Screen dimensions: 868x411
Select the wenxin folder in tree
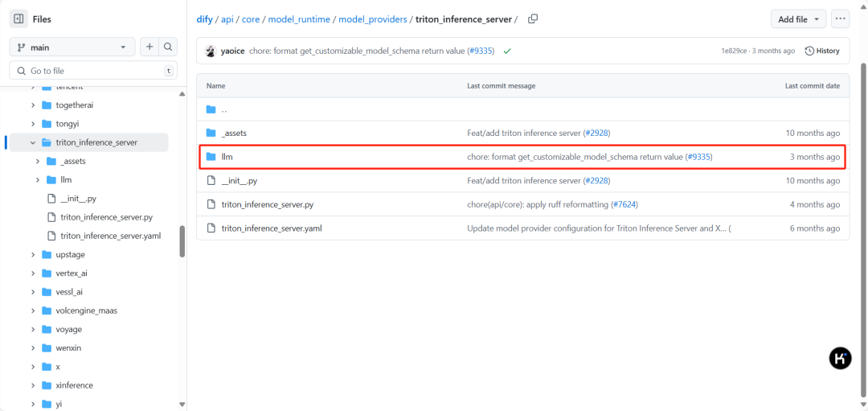[69, 348]
